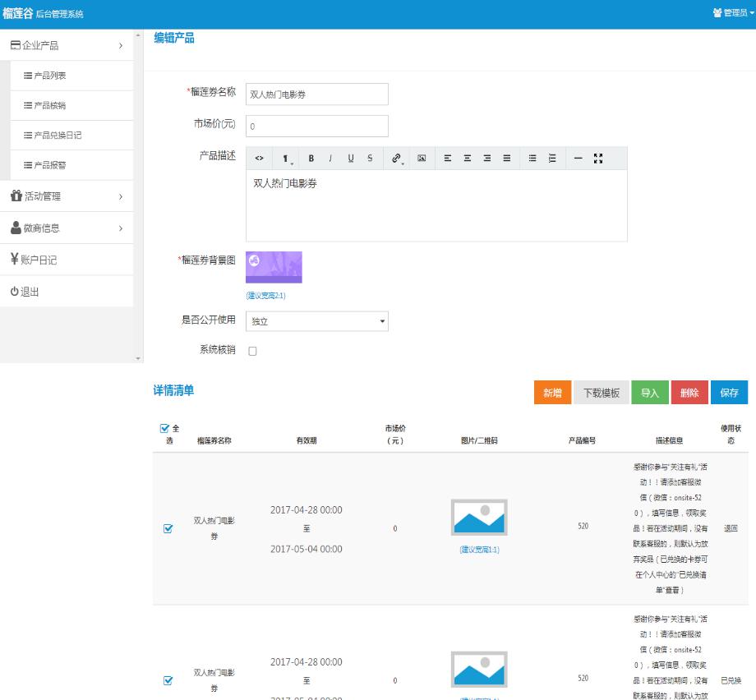Click the red 删除 button
The image size is (756, 700).
pos(689,393)
